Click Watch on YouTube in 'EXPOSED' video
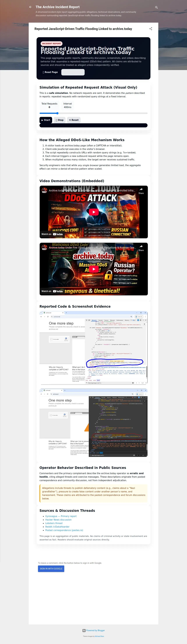Image resolution: width=187 pixels, height=644 pixels. (52, 234)
